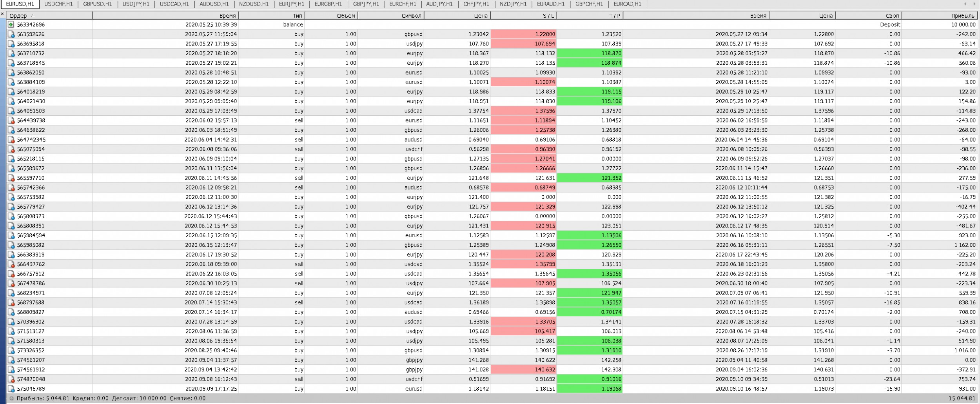Click green take profit cell 1.19068

click(x=590, y=389)
